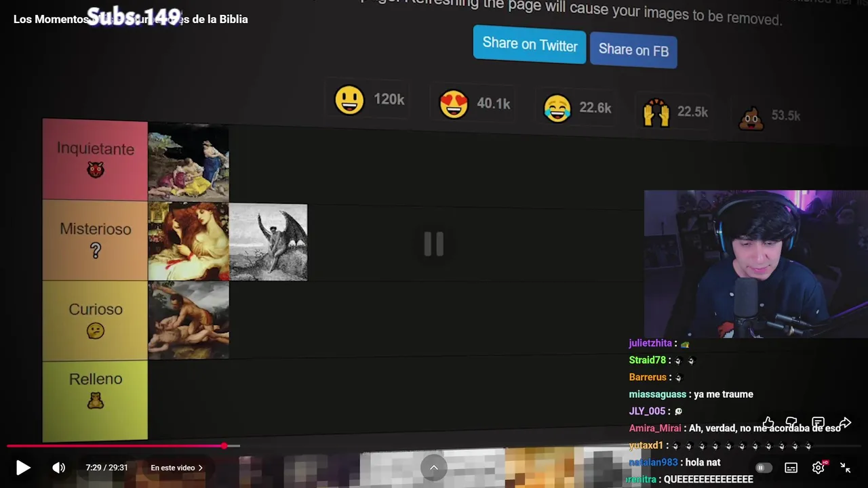Click chat username 'Barrerus'
Viewport: 868px width, 488px height.
pyautogui.click(x=648, y=377)
